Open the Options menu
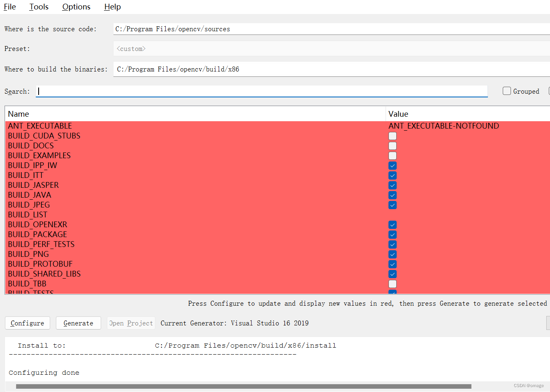Viewport: 550px width, 392px height. point(76,7)
